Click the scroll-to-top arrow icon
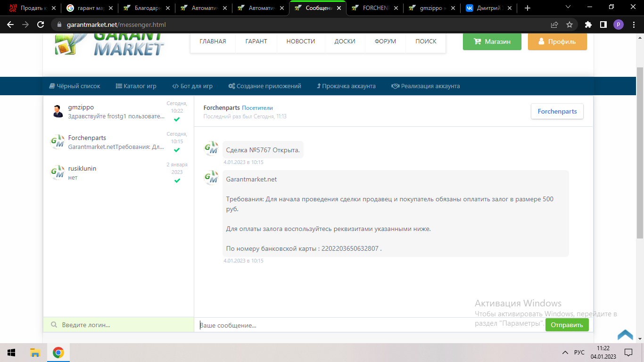Screen dimensions: 644x362 point(625,335)
